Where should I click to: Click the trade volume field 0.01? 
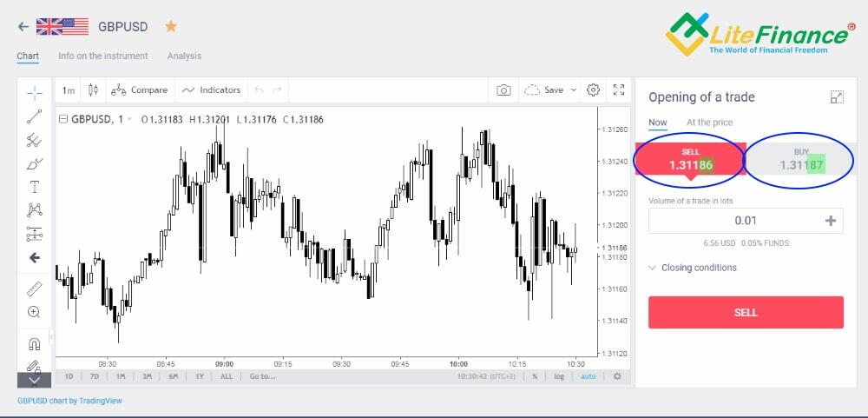click(x=746, y=221)
